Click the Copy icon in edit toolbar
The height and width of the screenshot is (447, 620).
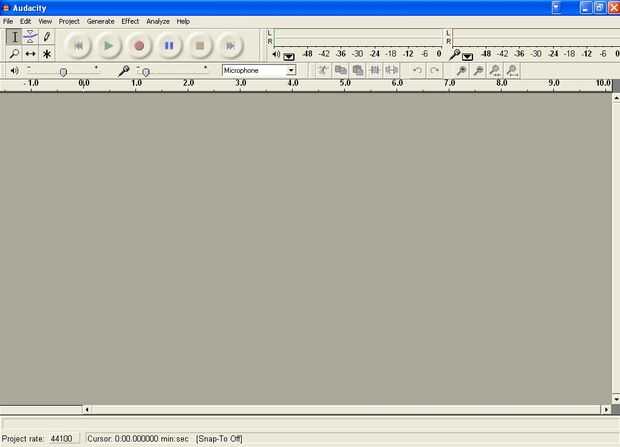(x=340, y=70)
